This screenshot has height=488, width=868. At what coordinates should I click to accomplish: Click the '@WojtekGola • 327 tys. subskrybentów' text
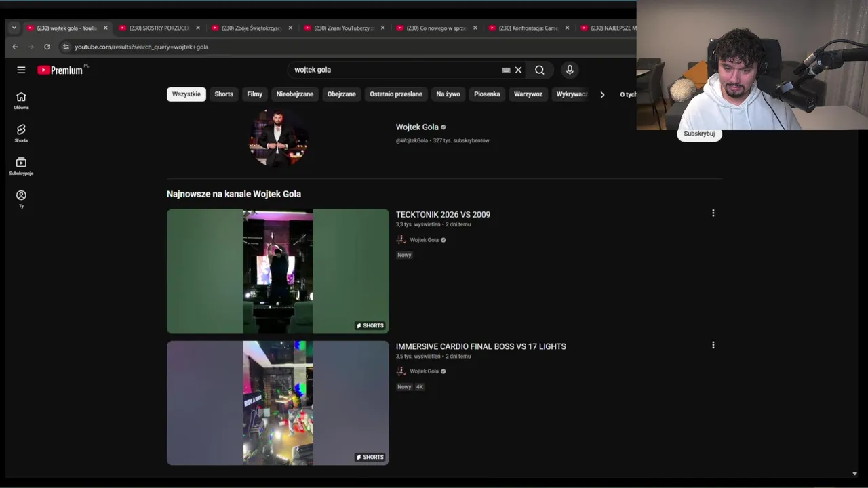(x=442, y=140)
